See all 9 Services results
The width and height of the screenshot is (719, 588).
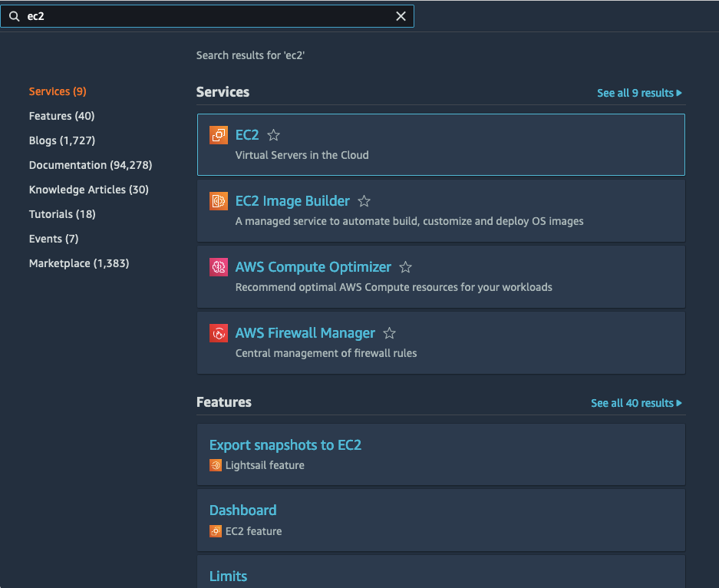(x=639, y=93)
